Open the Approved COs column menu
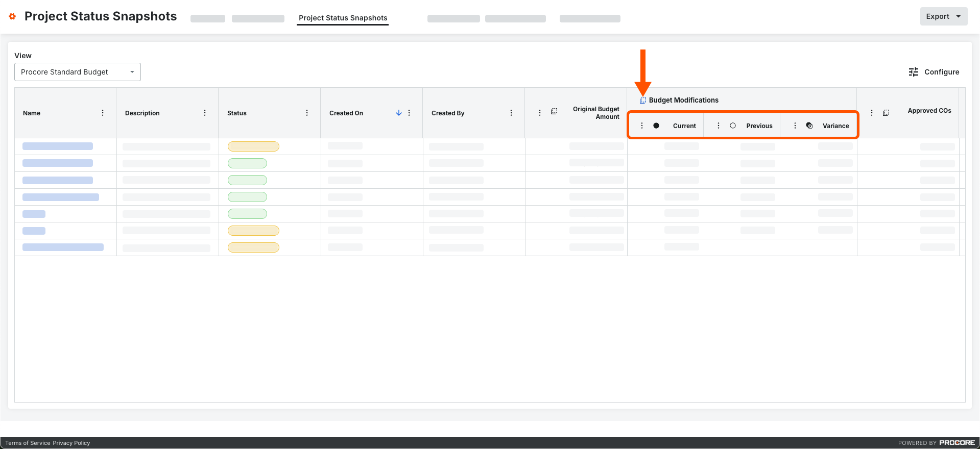The image size is (980, 449). coord(872,113)
